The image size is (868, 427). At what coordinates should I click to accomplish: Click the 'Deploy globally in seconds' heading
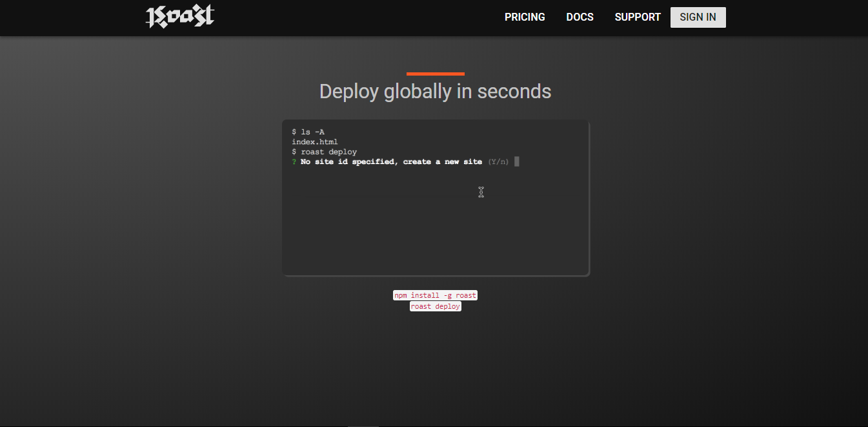[435, 91]
